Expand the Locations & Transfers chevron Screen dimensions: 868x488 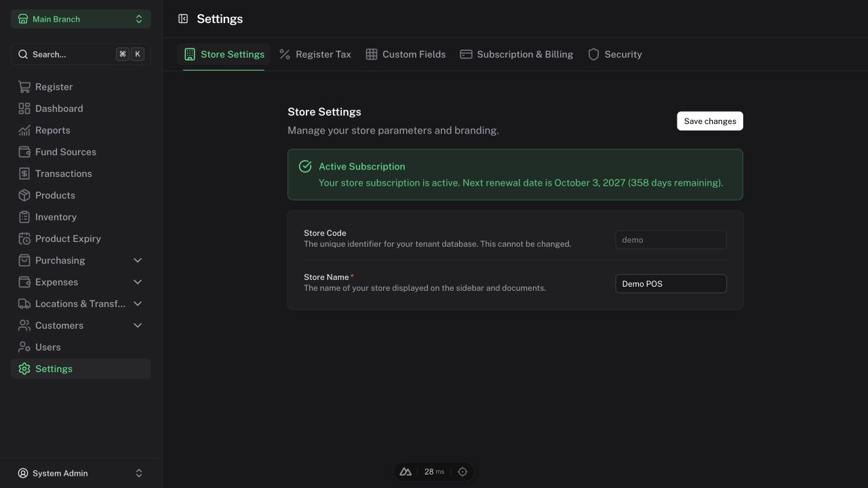pyautogui.click(x=138, y=304)
